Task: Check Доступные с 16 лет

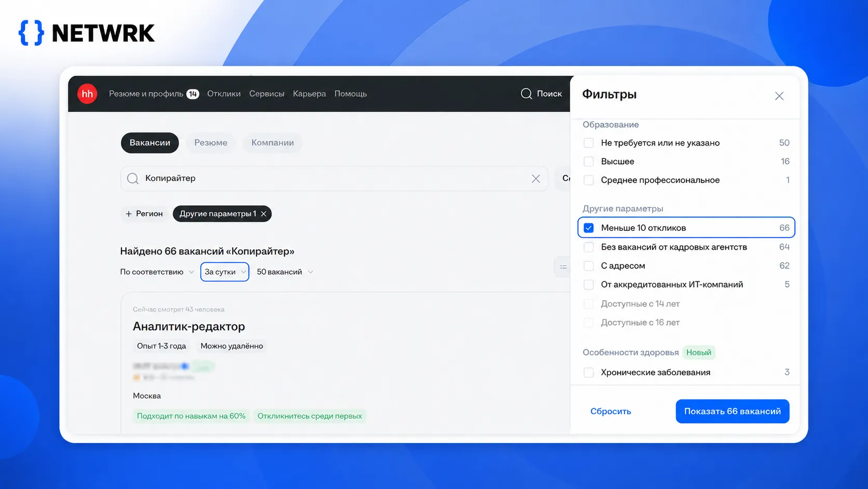Action: [589, 323]
